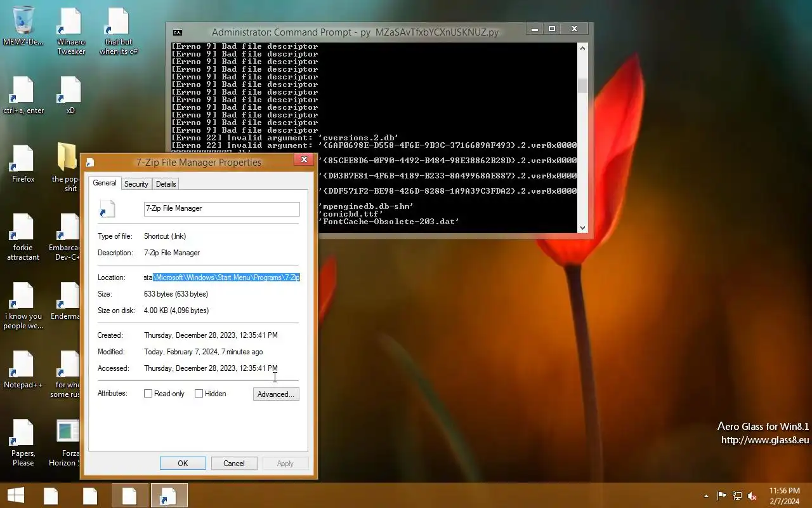Close the Command Prompt window

pos(574,29)
